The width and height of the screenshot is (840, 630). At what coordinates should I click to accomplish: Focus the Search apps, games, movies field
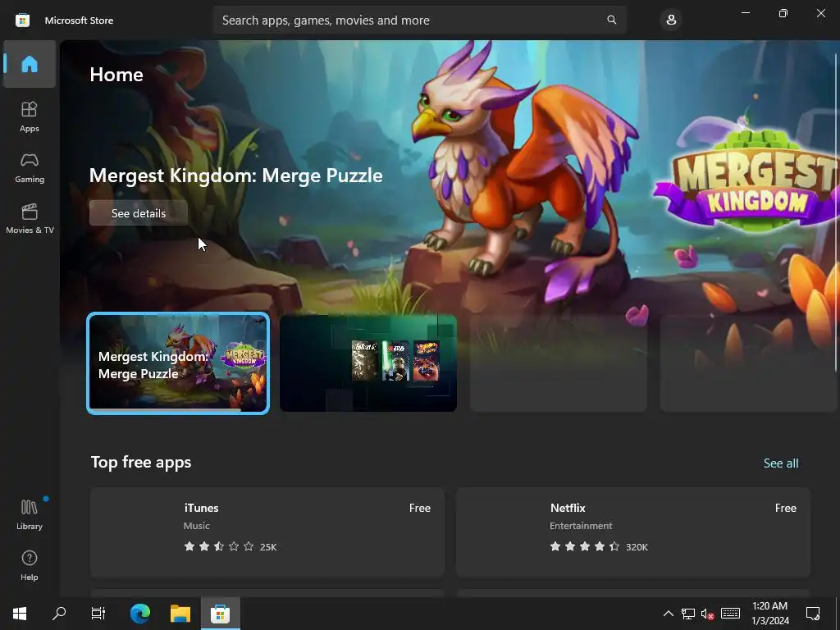(x=419, y=20)
